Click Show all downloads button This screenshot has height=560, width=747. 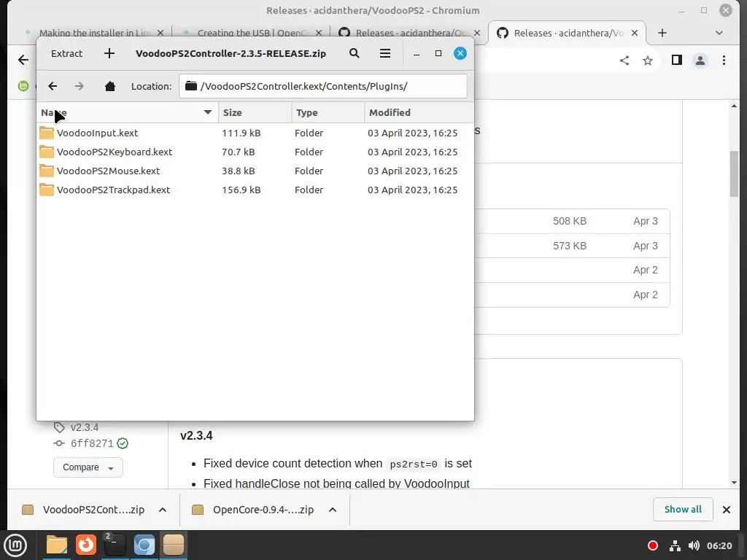coord(683,510)
